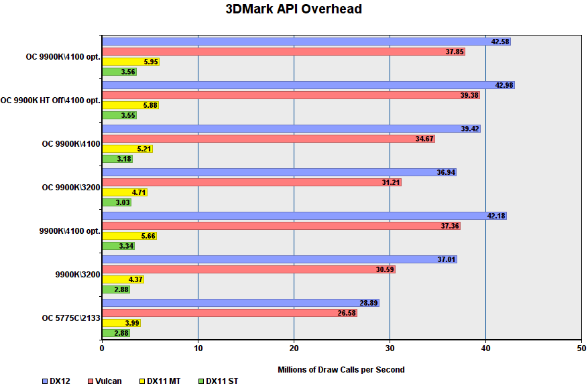Click the DX12 legend text

click(x=60, y=381)
